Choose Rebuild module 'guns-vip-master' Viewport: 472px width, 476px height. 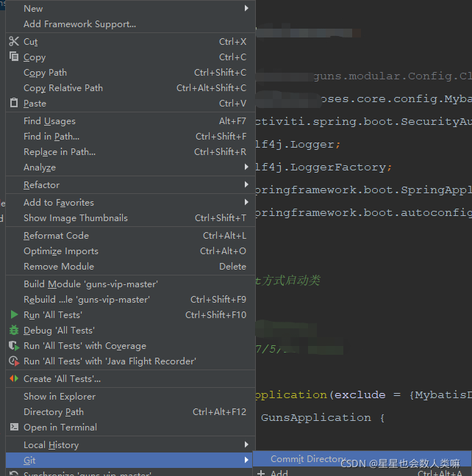point(130,300)
